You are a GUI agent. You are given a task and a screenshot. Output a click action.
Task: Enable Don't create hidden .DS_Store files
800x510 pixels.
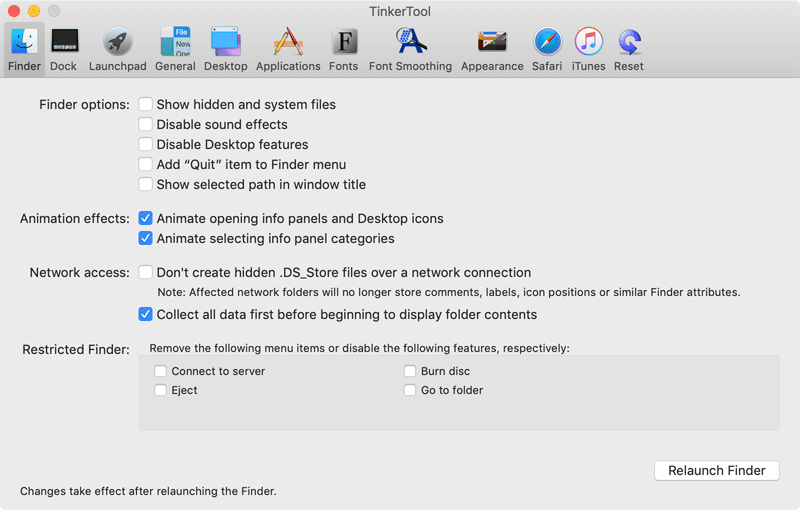coord(145,272)
